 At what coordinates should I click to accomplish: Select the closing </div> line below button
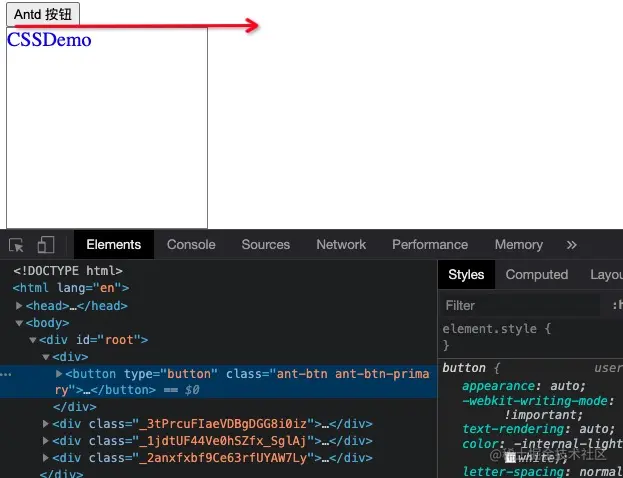point(75,407)
